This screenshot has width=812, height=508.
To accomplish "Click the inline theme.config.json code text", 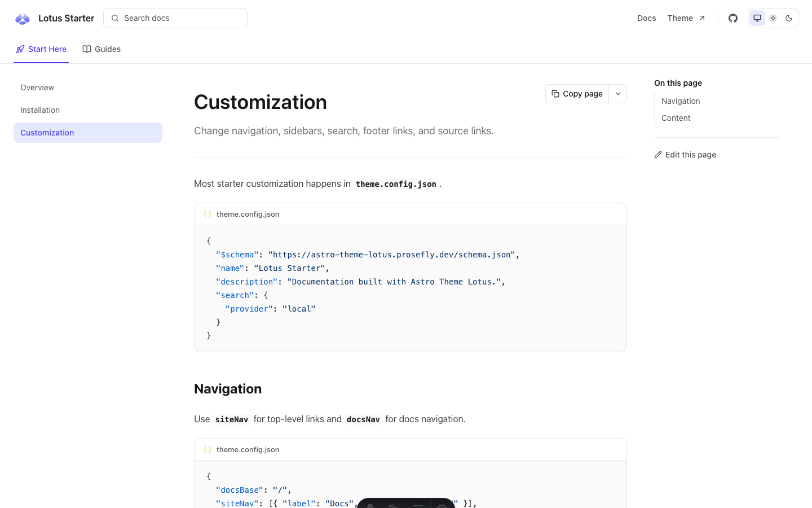I will tap(396, 184).
